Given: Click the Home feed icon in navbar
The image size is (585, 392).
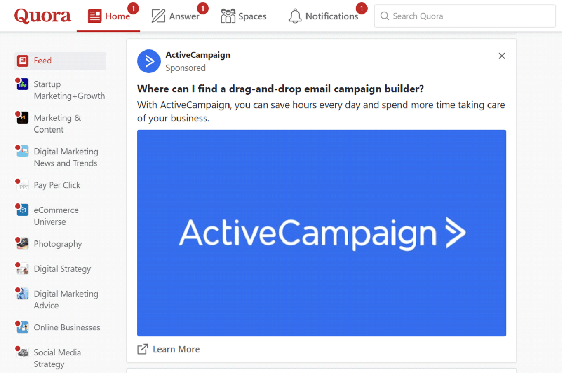Looking at the screenshot, I should (95, 16).
